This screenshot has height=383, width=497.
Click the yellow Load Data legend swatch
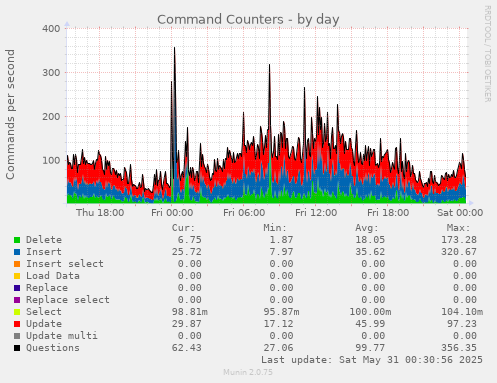click(x=17, y=276)
